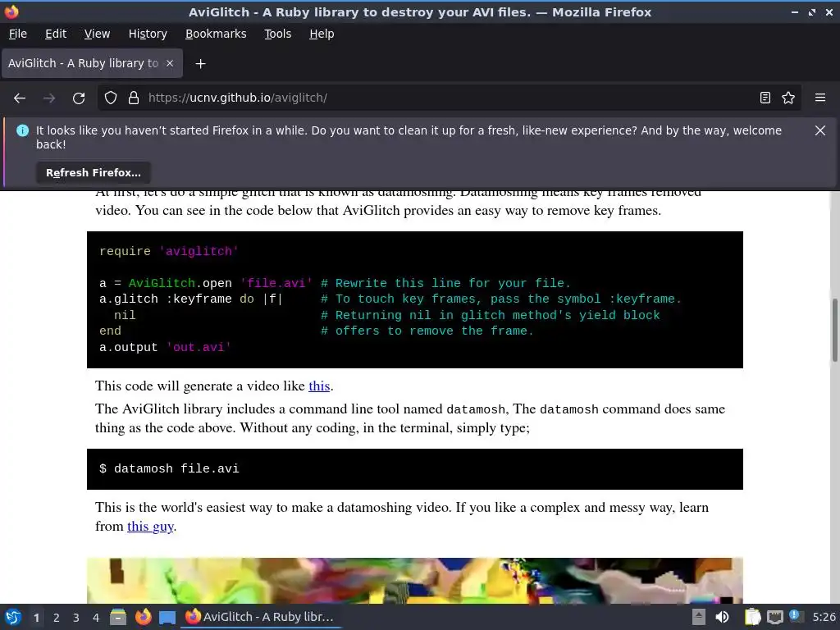
Task: Open the network monitor tray icon
Action: 774,618
